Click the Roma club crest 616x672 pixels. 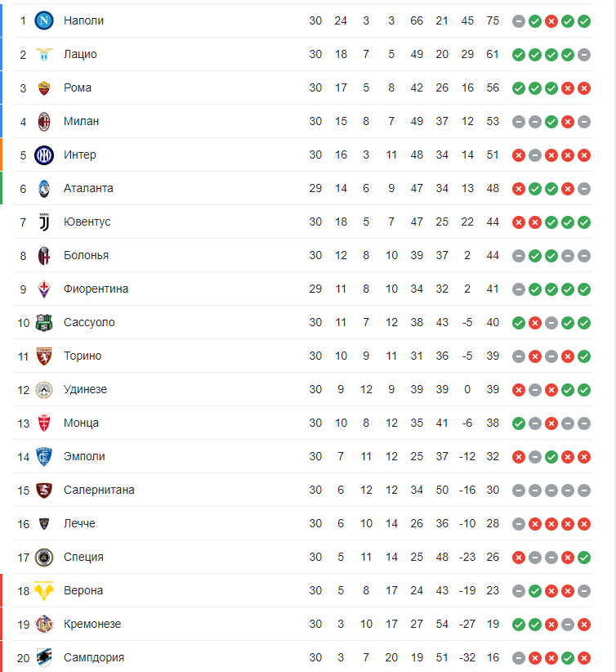coord(44,87)
